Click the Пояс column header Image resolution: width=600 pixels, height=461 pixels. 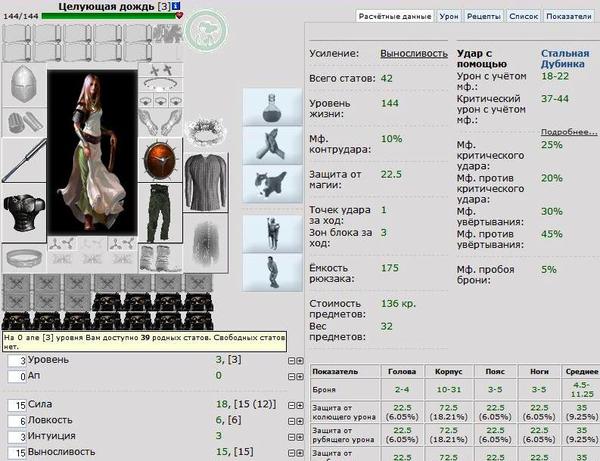tap(495, 371)
